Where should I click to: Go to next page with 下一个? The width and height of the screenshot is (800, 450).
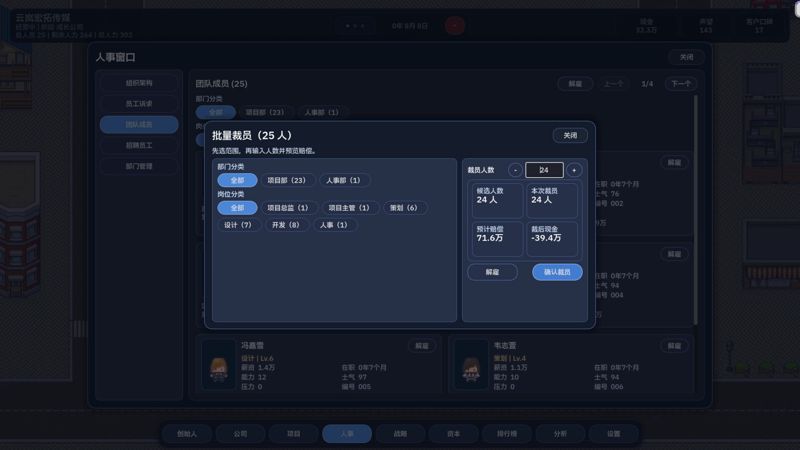pyautogui.click(x=681, y=84)
